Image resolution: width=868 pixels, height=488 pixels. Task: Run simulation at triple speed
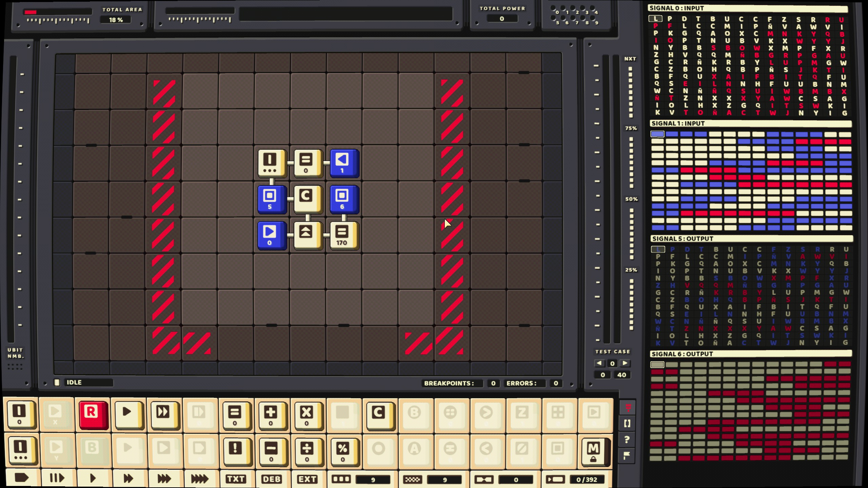[x=165, y=479]
